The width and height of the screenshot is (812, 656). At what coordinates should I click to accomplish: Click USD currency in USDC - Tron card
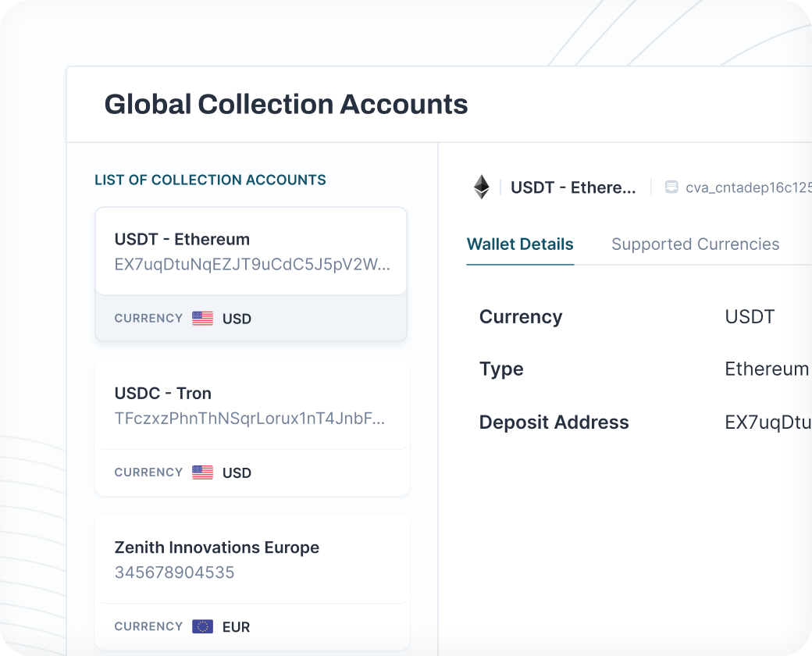point(237,473)
